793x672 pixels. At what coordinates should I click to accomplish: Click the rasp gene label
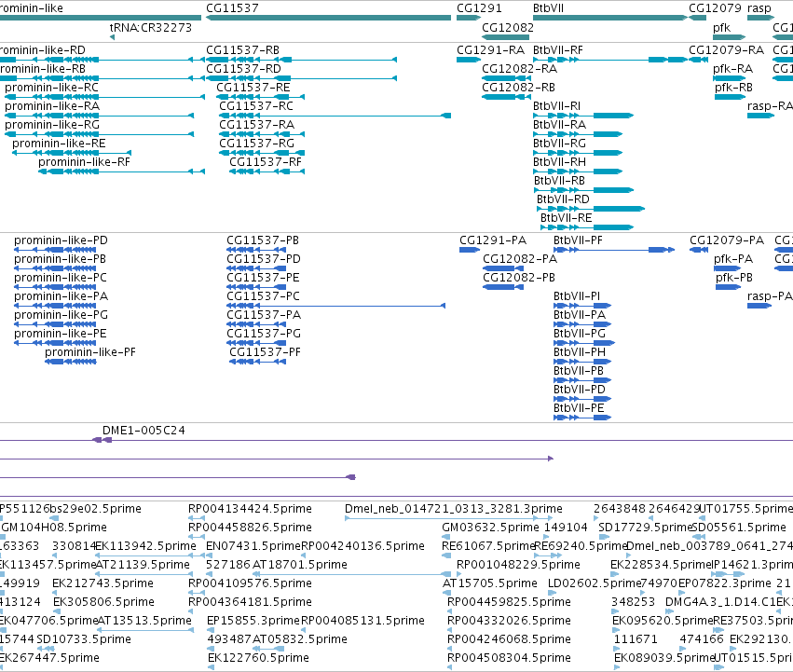(759, 8)
